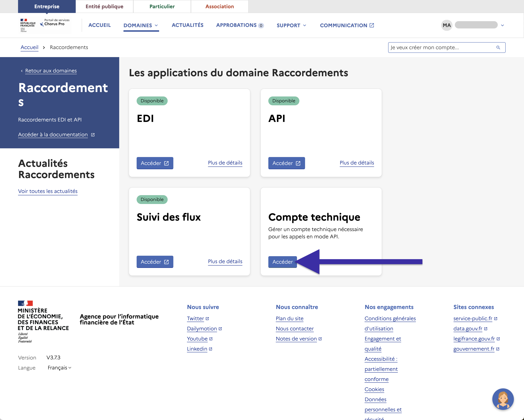The width and height of the screenshot is (524, 420).
Task: Open the Twitter footer link
Action: (195, 318)
